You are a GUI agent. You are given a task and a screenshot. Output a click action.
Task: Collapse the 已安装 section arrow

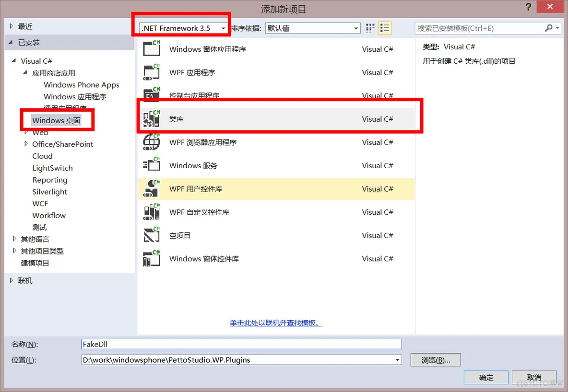[x=11, y=42]
